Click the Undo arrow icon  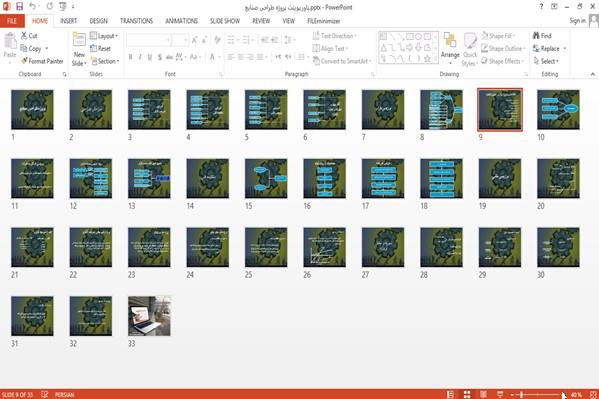click(x=32, y=6)
